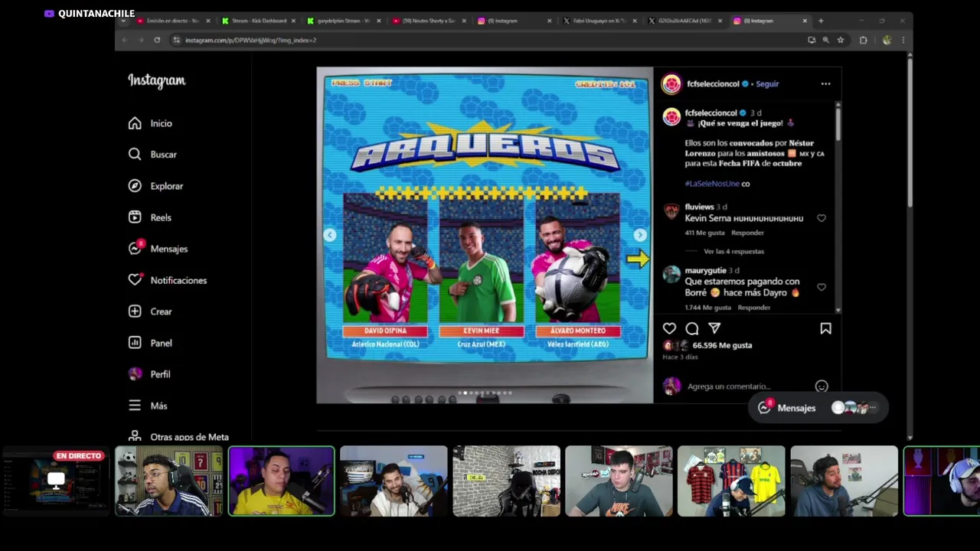This screenshot has width=980, height=551.
Task: Switch to Emisión en directo browser tab
Action: pyautogui.click(x=173, y=21)
